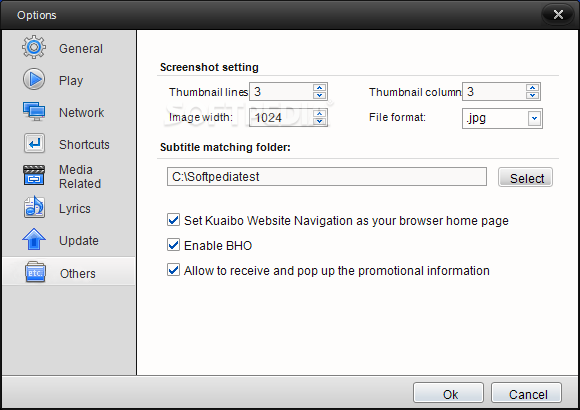Open the Media Related clapperboard icon
580x410 pixels.
tap(34, 175)
